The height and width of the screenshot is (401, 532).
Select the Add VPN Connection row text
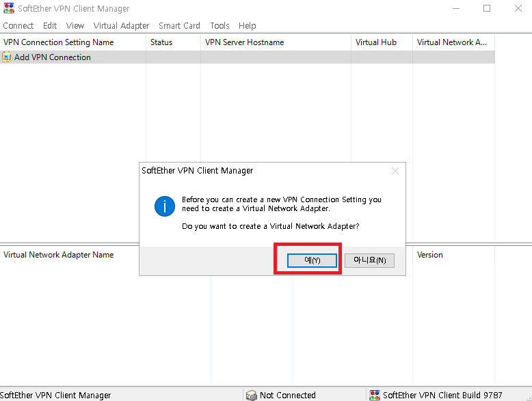point(52,57)
